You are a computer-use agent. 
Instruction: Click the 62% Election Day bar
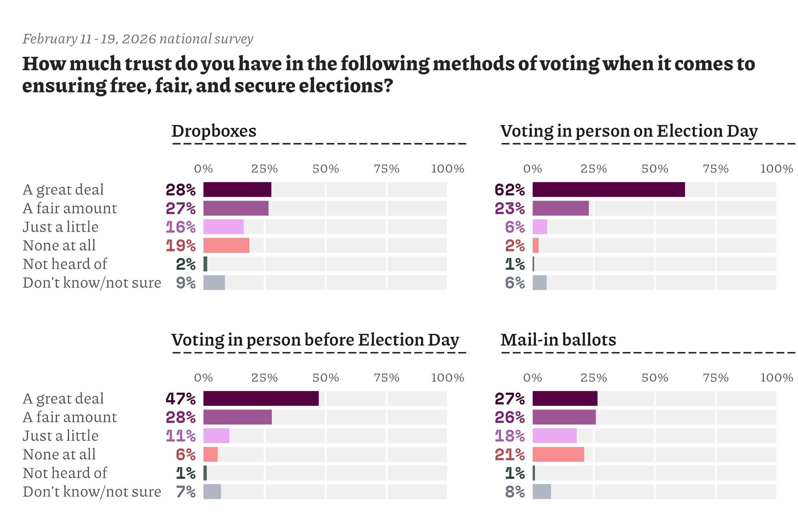click(x=608, y=189)
